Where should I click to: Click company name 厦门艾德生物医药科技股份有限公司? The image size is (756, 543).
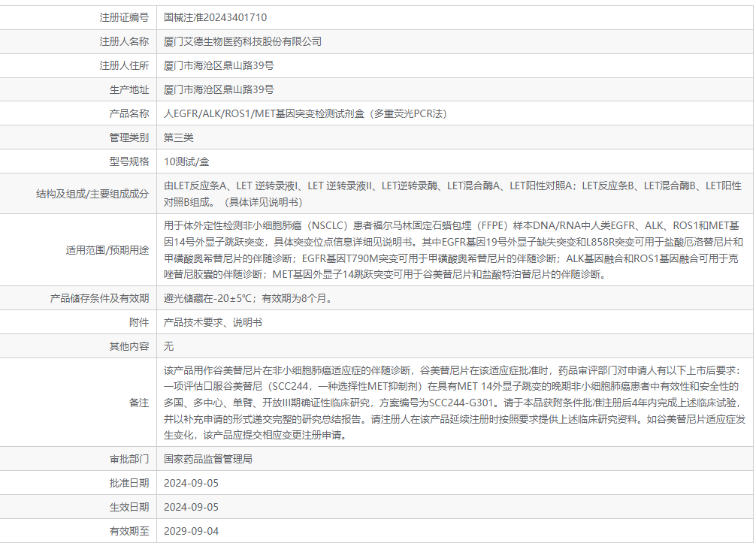pyautogui.click(x=243, y=41)
